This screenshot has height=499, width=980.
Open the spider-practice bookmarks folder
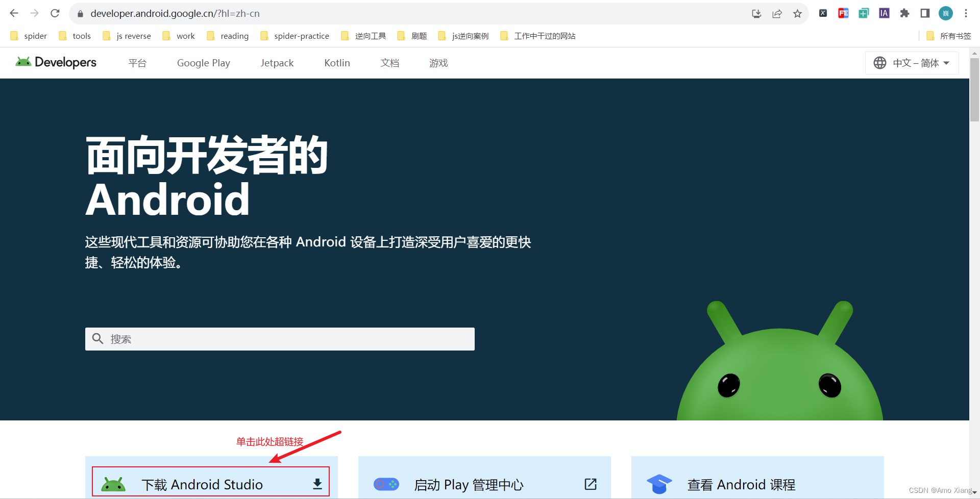click(x=295, y=36)
